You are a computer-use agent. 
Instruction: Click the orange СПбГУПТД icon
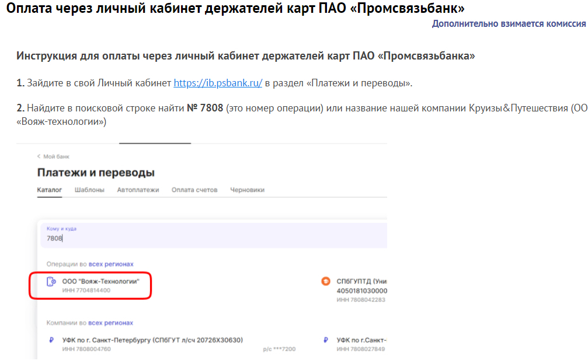coord(326,281)
